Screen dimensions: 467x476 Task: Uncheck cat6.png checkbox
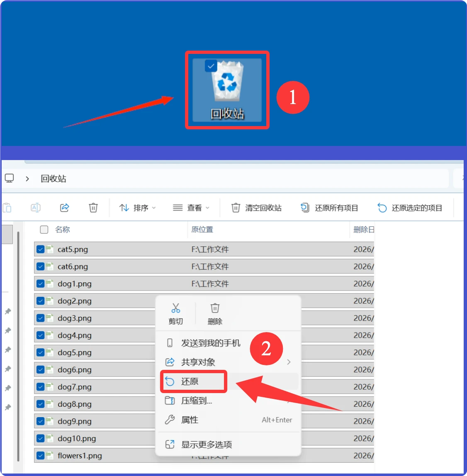click(x=40, y=266)
